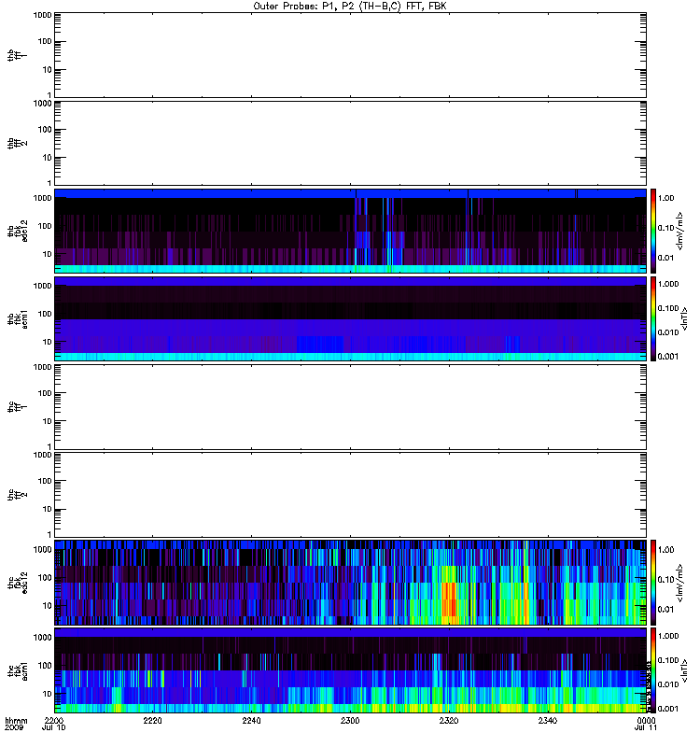Click the 'thb fbk scm1' axis label
This screenshot has height=747, width=700.
pos(18,318)
